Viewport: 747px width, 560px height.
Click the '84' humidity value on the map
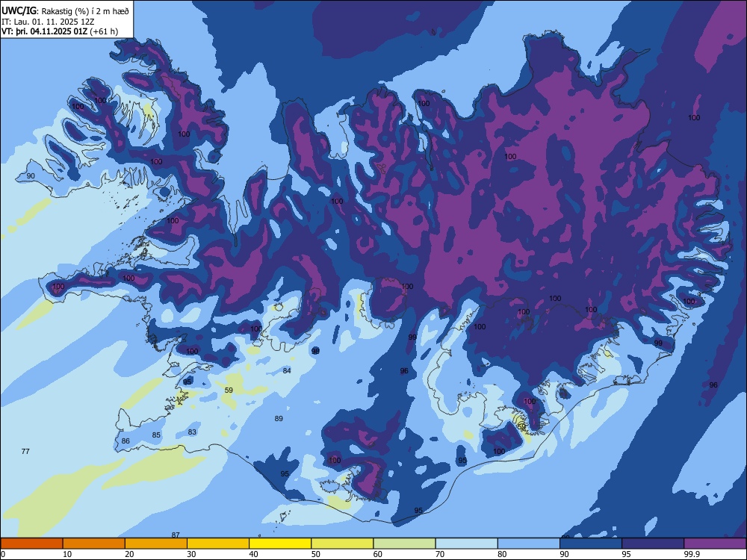coord(287,370)
